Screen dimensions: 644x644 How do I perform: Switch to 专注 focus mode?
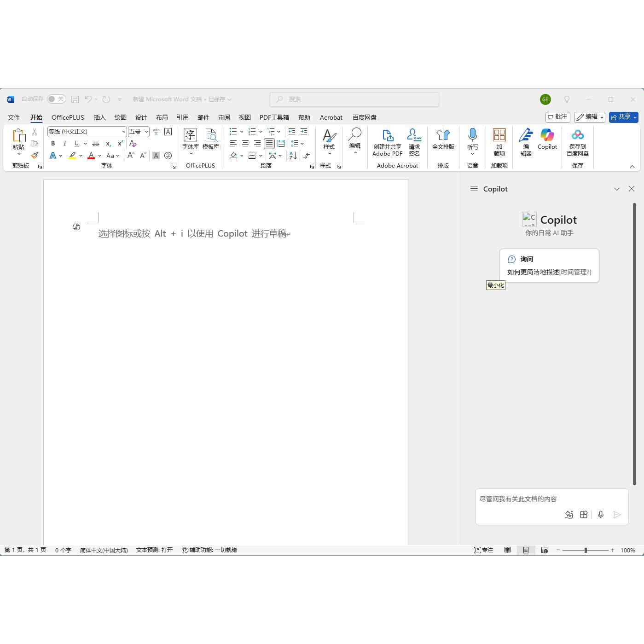pyautogui.click(x=483, y=550)
